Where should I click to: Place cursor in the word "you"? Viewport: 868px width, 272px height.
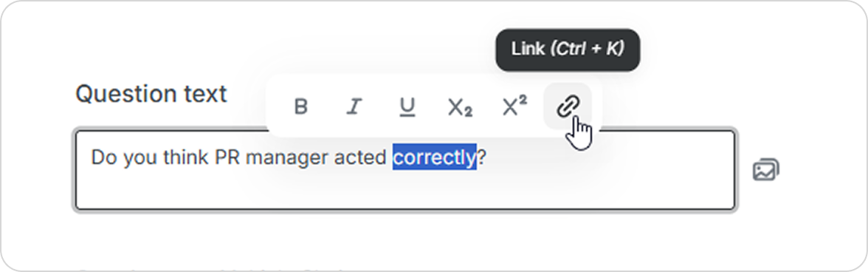pos(140,158)
